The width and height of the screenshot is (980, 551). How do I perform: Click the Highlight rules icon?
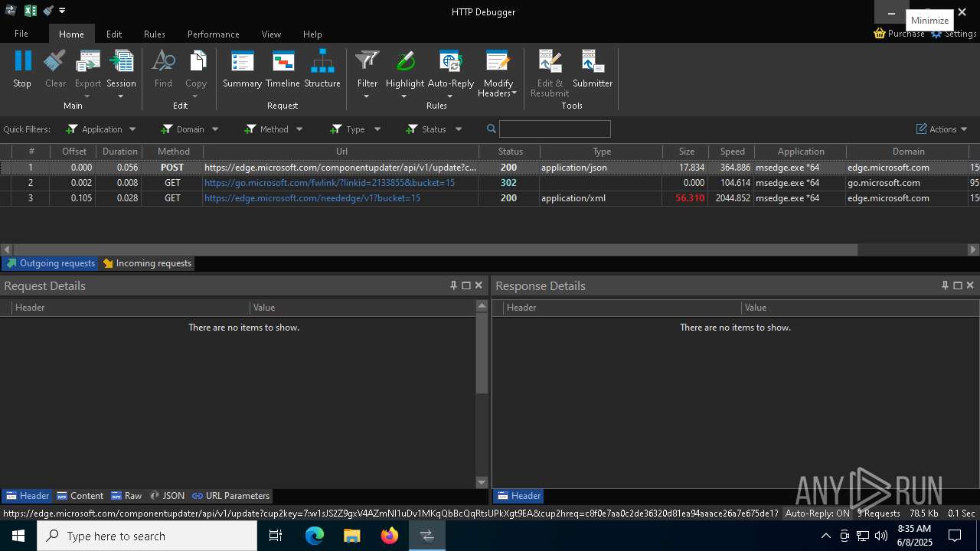click(404, 61)
